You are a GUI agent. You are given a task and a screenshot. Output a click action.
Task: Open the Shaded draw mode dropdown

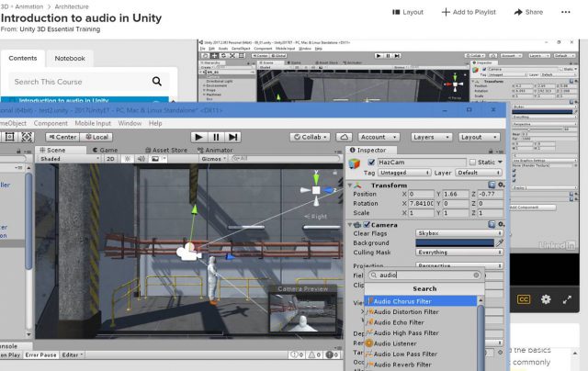pyautogui.click(x=69, y=159)
